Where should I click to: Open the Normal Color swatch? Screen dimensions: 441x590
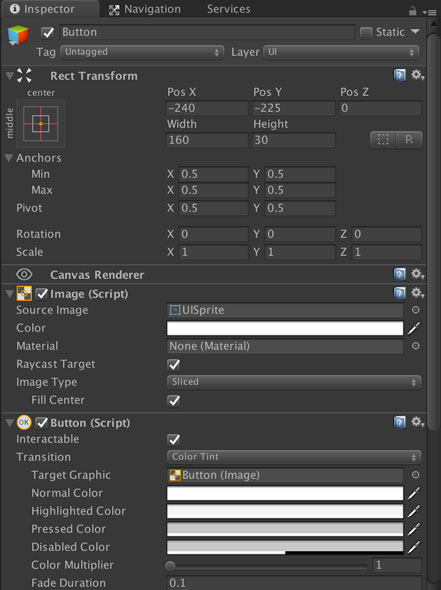[x=285, y=493]
